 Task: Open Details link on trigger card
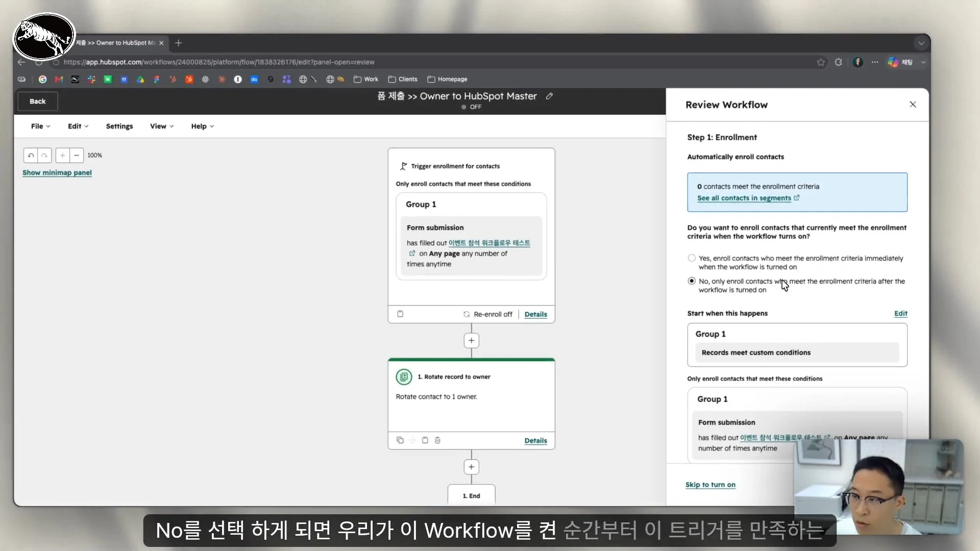tap(535, 314)
